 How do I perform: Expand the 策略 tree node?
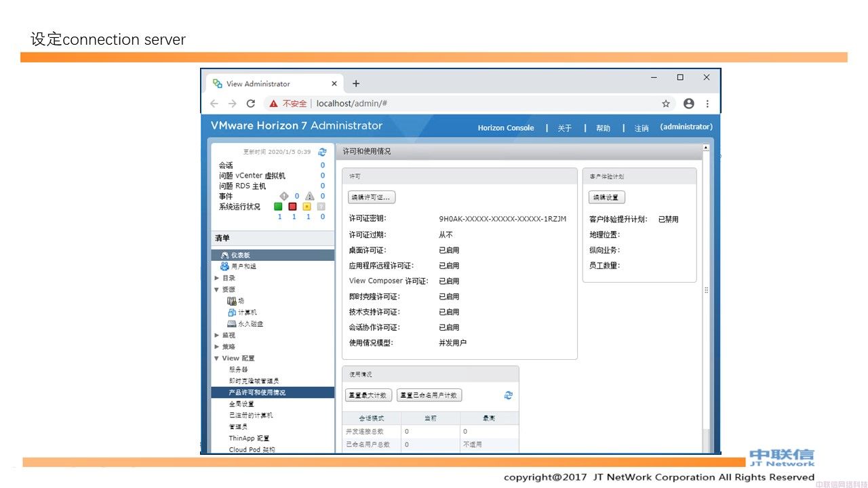click(217, 346)
